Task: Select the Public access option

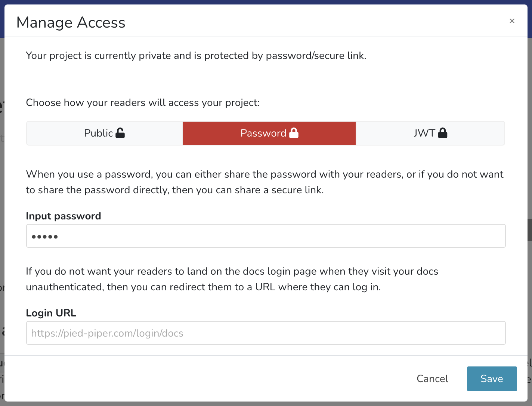Action: coord(99,133)
